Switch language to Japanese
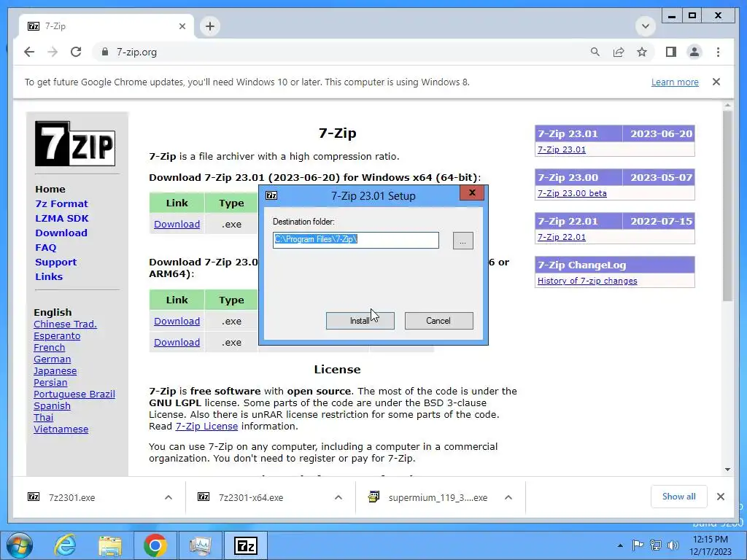The width and height of the screenshot is (747, 560). point(55,371)
